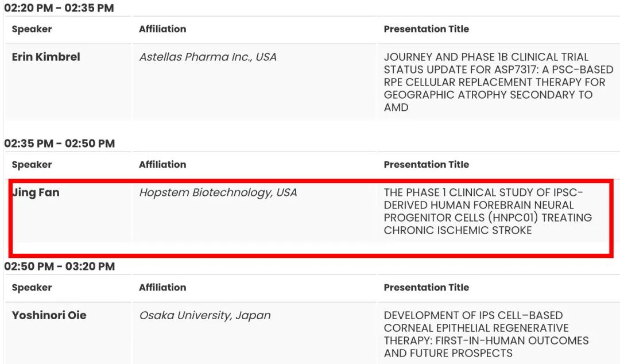Click Osaka University, Japan affiliation
620x364 pixels.
[x=205, y=315]
